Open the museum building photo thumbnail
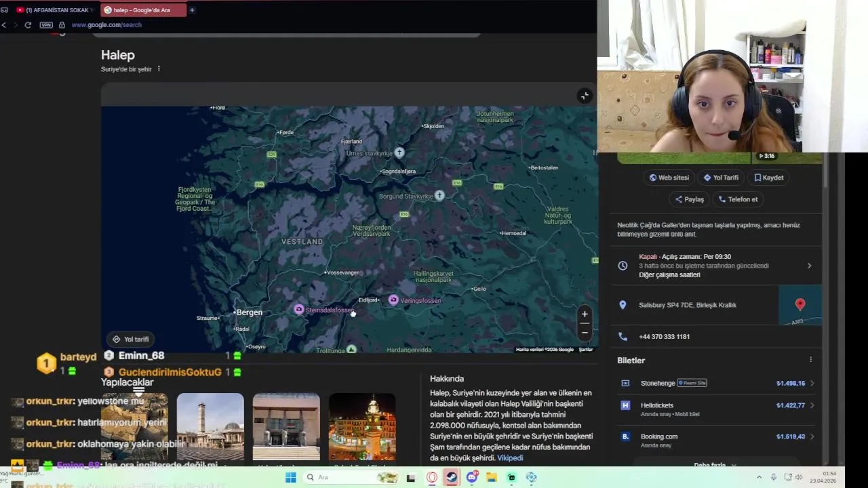Screen dimensions: 868x488 286,426
